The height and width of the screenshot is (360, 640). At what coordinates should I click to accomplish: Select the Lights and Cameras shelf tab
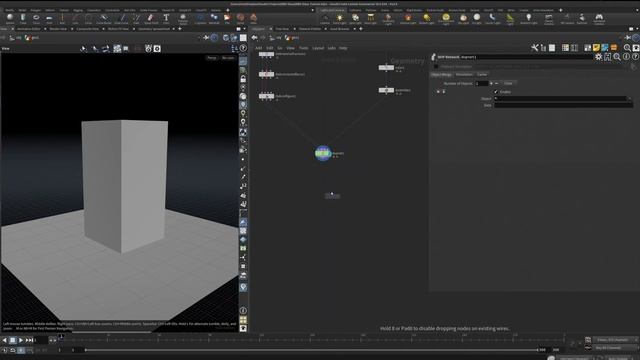coord(332,10)
